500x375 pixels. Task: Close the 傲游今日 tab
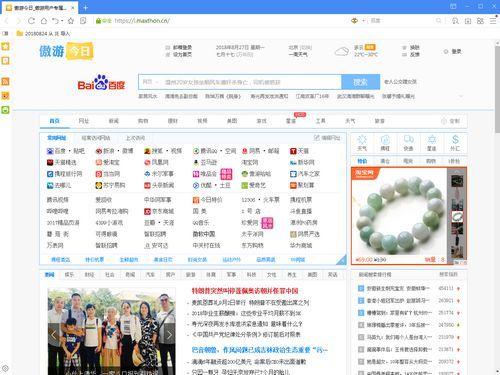[x=73, y=7]
